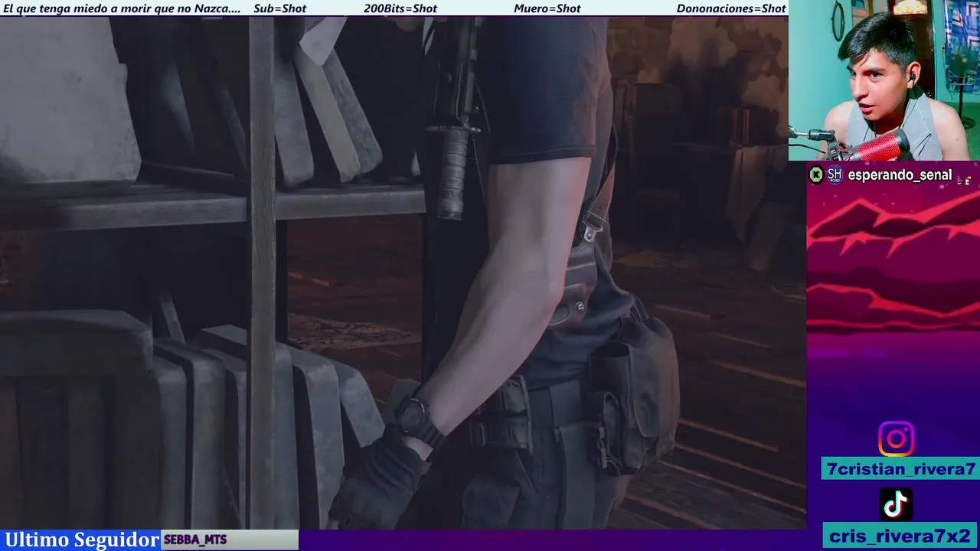Click the esperando_senal chat username

click(x=900, y=175)
